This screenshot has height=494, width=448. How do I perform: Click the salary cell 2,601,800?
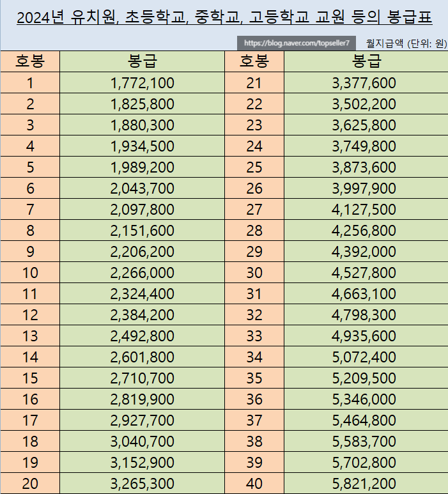(142, 357)
